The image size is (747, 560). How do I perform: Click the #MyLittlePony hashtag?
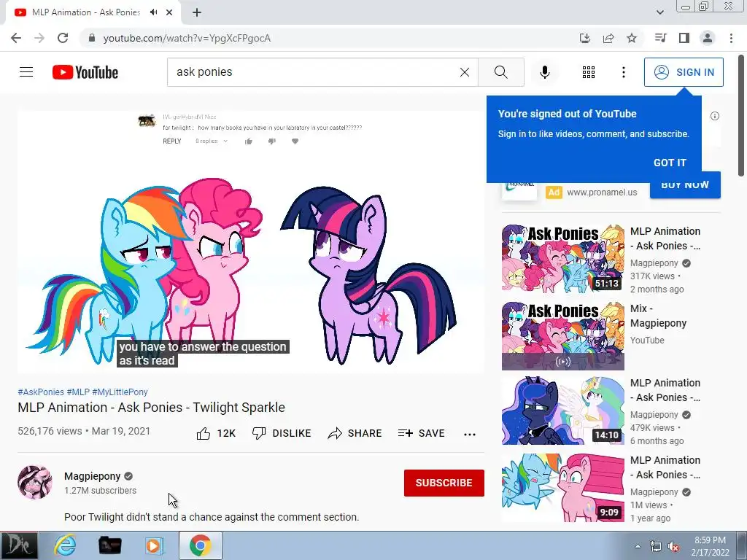click(120, 392)
